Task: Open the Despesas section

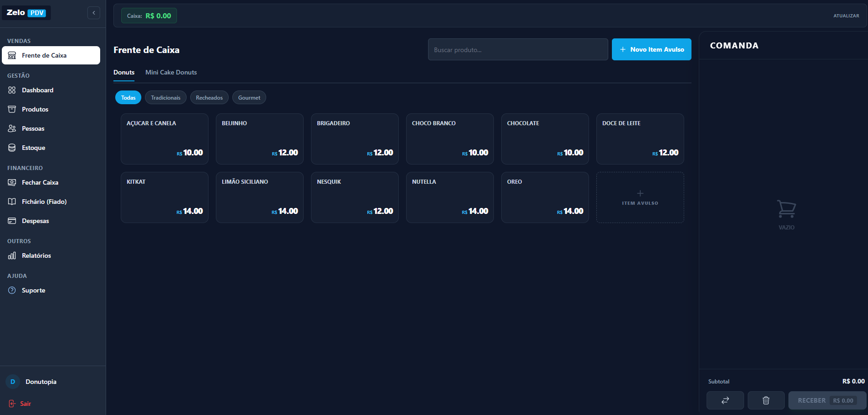Action: (36, 221)
